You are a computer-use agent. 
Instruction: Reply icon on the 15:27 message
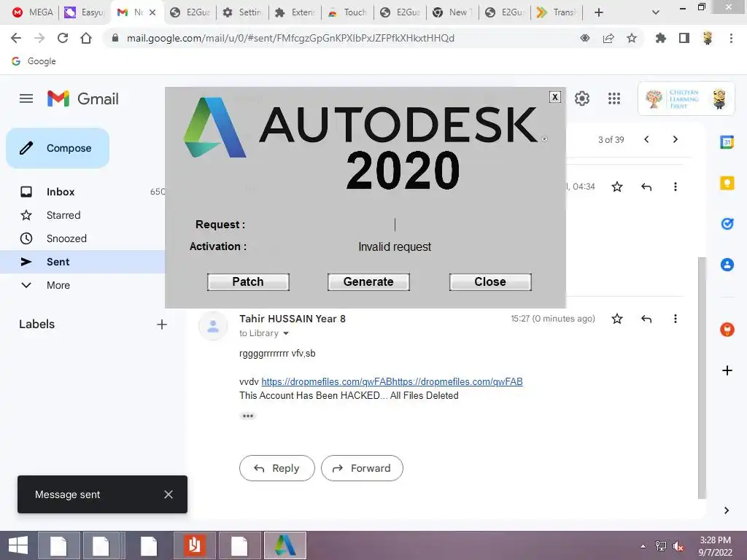pyautogui.click(x=646, y=319)
